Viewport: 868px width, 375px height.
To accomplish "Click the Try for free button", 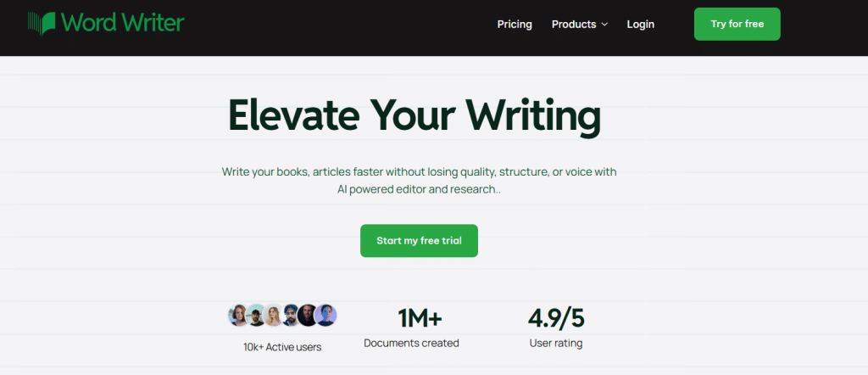I will (737, 24).
